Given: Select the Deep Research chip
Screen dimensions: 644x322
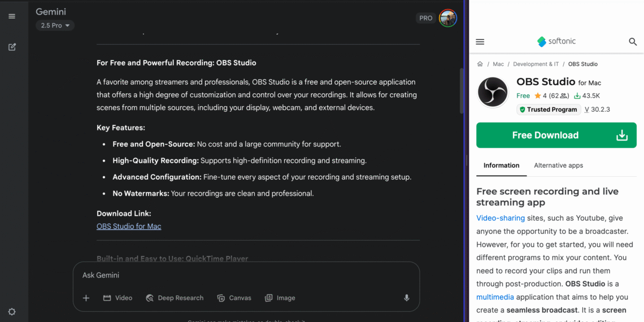Looking at the screenshot, I should point(175,298).
